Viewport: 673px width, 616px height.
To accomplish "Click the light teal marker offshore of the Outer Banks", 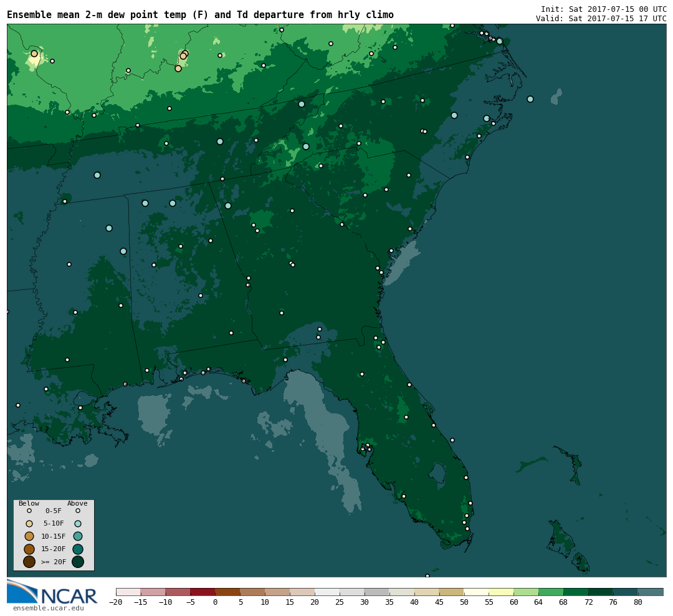I will [530, 99].
